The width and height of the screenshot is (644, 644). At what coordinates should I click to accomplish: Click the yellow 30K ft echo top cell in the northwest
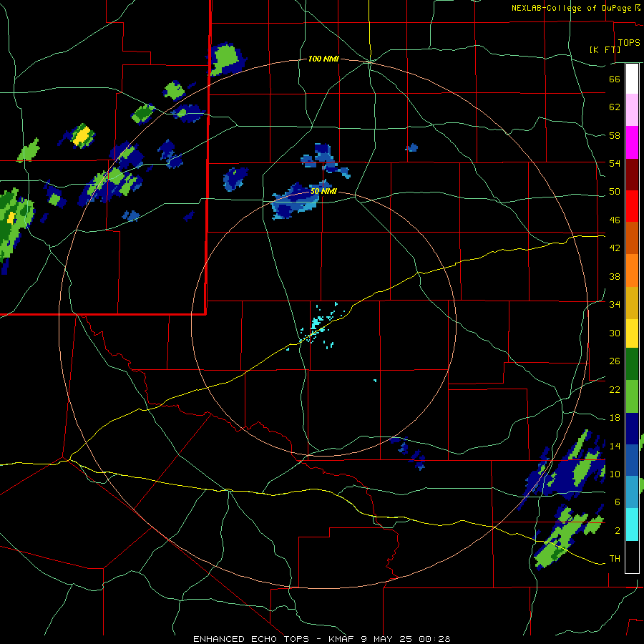[82, 135]
